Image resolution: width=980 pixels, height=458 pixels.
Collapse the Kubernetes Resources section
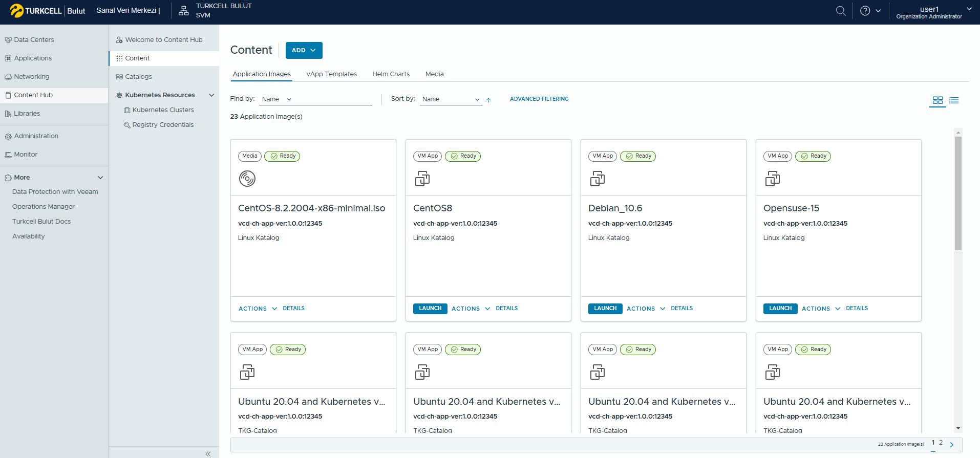point(211,95)
